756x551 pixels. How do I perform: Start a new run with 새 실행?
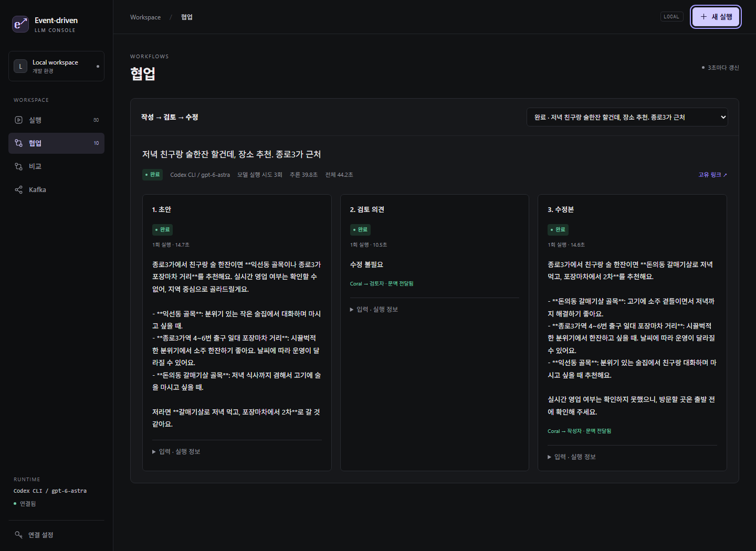click(716, 17)
